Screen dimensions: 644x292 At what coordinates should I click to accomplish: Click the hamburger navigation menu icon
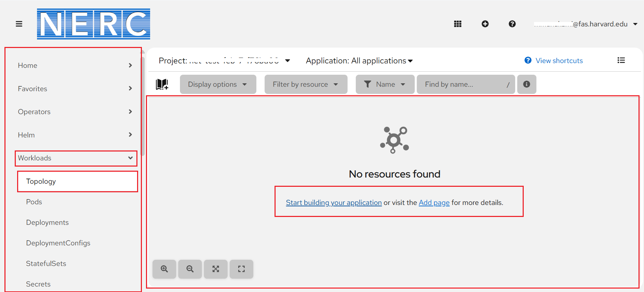click(19, 24)
